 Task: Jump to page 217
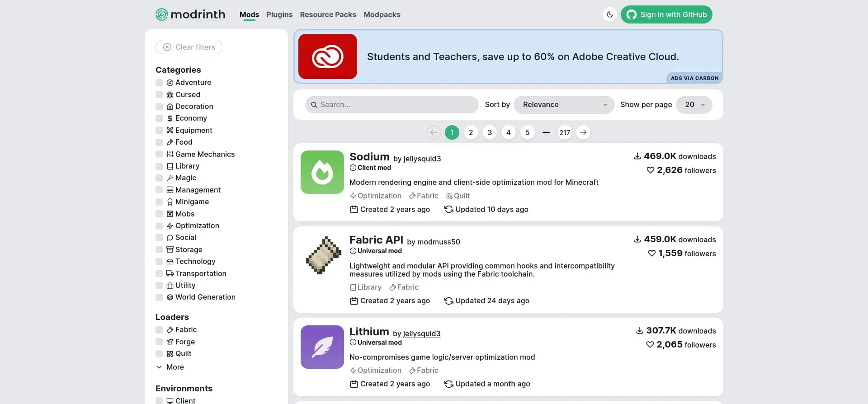pos(564,132)
